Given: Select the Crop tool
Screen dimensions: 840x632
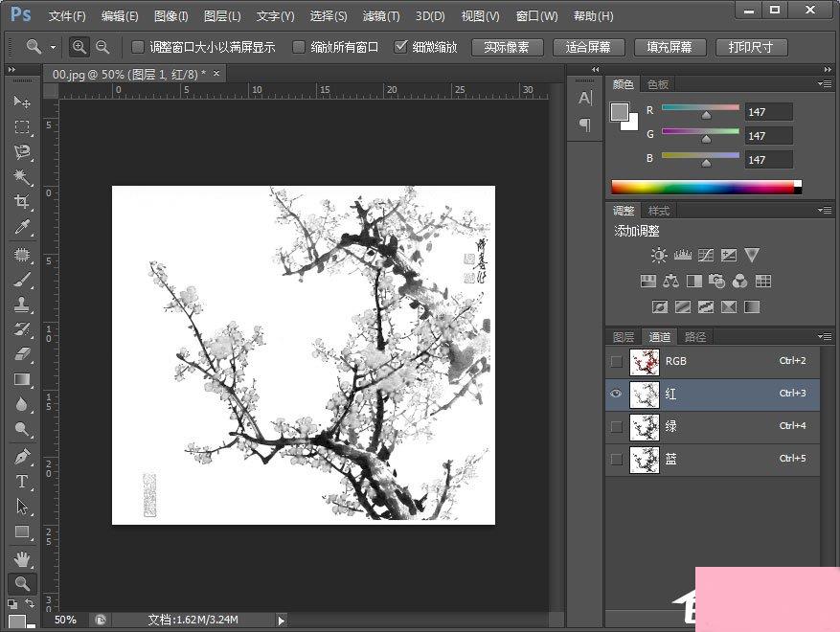Looking at the screenshot, I should tap(21, 202).
